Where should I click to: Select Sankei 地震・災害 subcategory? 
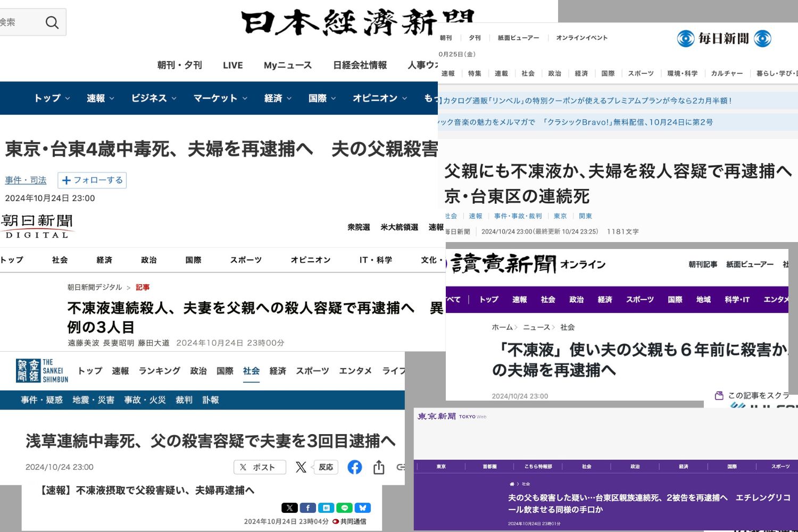[x=93, y=400]
